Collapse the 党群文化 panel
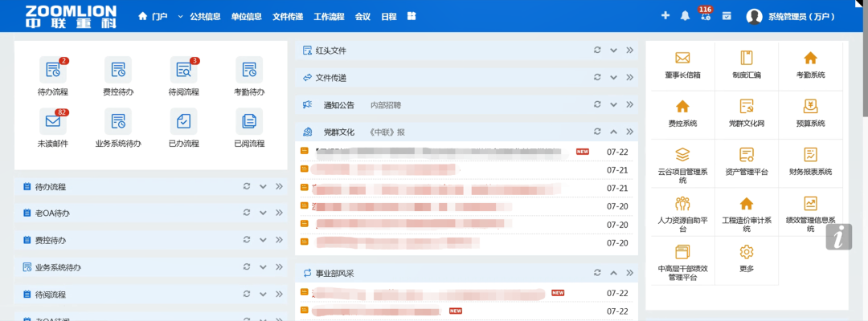868x321 pixels. (x=612, y=132)
